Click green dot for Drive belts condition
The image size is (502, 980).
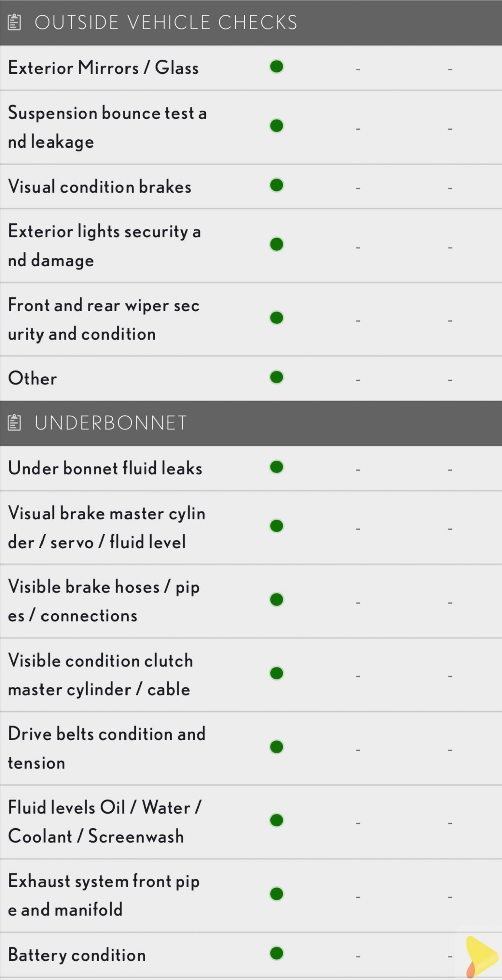(x=277, y=747)
